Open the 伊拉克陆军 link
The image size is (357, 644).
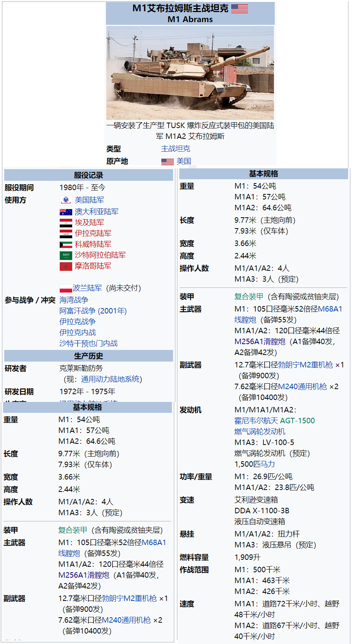93,233
